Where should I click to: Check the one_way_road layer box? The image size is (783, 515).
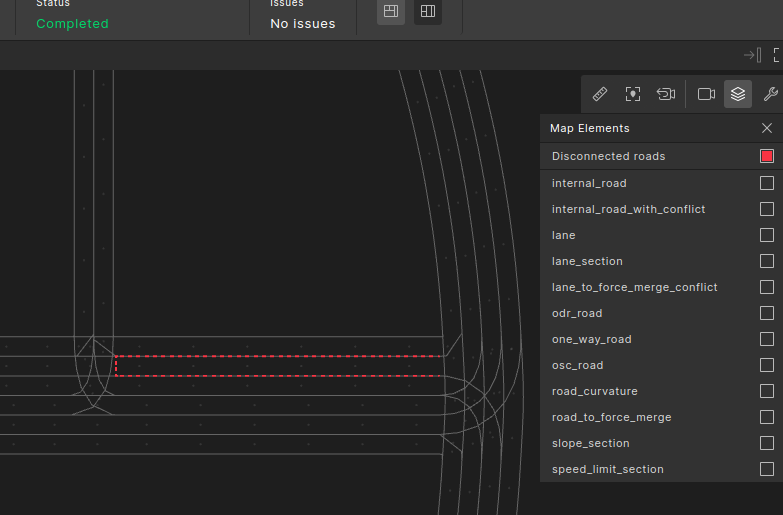coord(767,339)
